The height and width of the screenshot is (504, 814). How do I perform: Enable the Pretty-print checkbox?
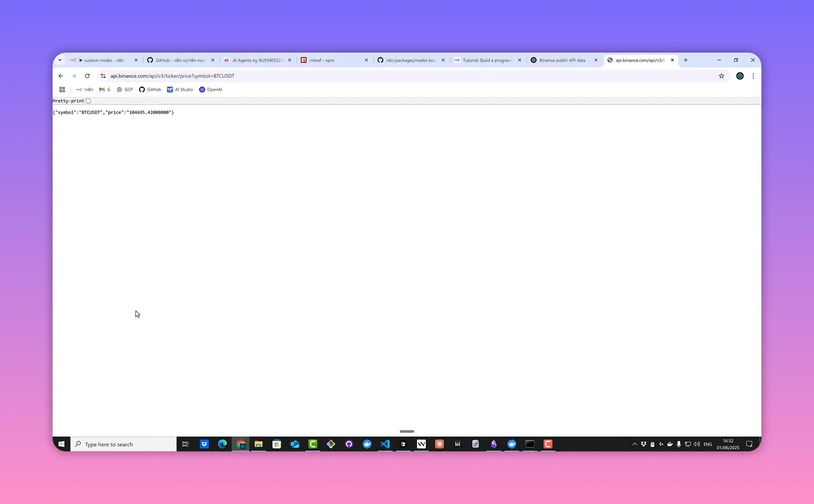pyautogui.click(x=88, y=101)
